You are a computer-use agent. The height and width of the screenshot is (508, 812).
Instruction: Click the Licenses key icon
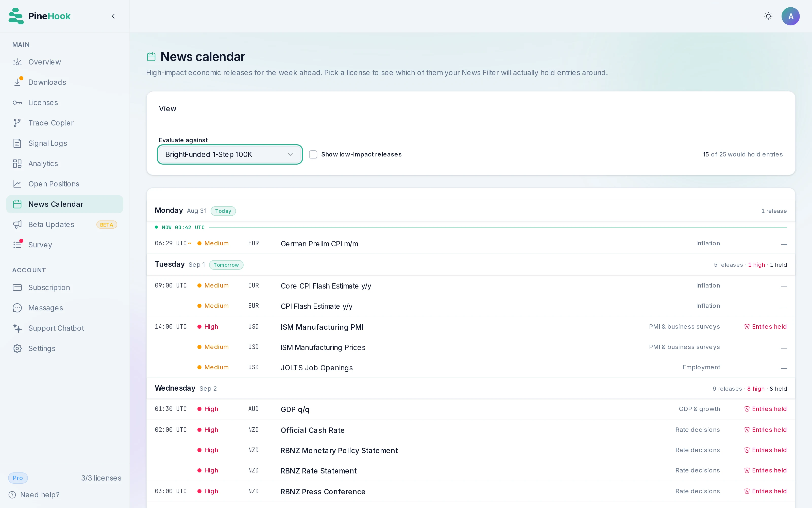pyautogui.click(x=17, y=102)
